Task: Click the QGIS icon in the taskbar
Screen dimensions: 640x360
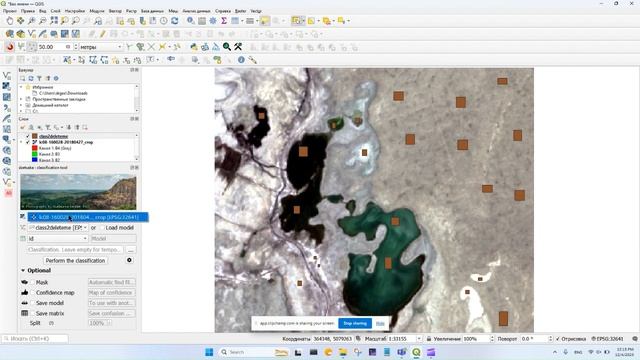Action: 416,352
